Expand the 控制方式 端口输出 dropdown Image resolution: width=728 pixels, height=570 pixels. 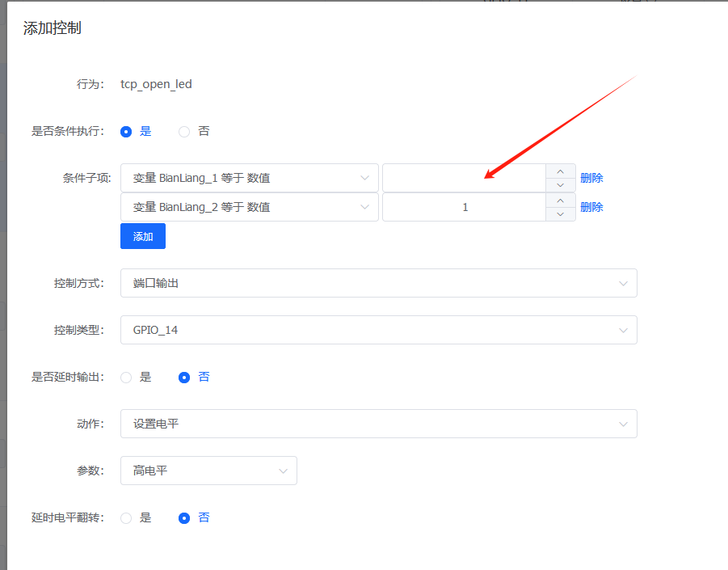click(x=378, y=283)
